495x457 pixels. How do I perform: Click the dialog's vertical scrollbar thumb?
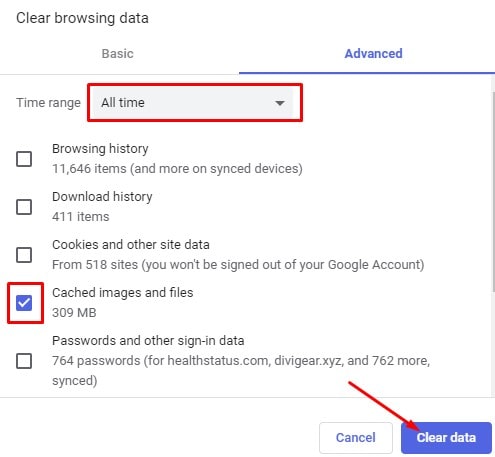point(493,193)
